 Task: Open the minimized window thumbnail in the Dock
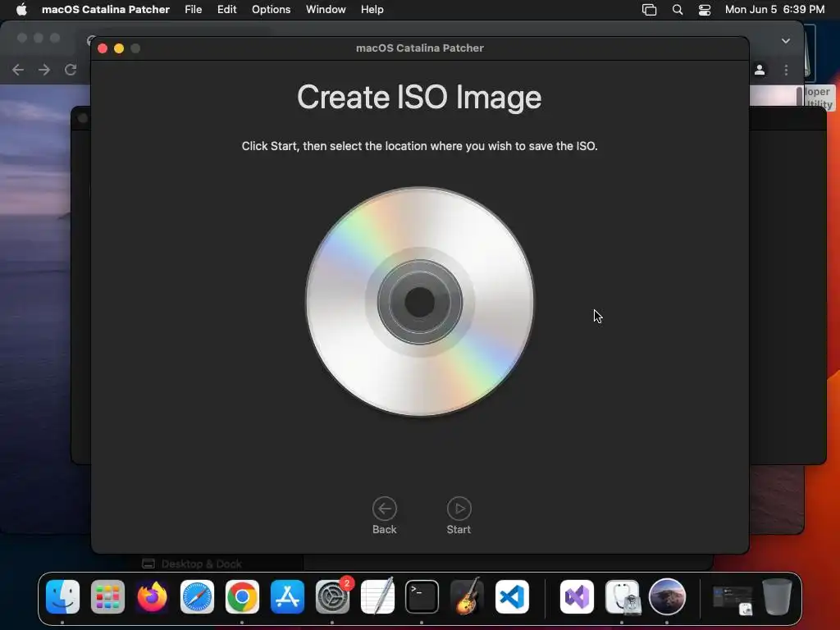click(x=733, y=600)
